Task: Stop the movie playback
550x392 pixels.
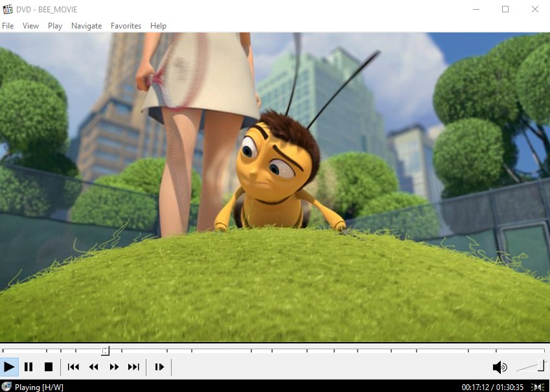Action: point(49,367)
